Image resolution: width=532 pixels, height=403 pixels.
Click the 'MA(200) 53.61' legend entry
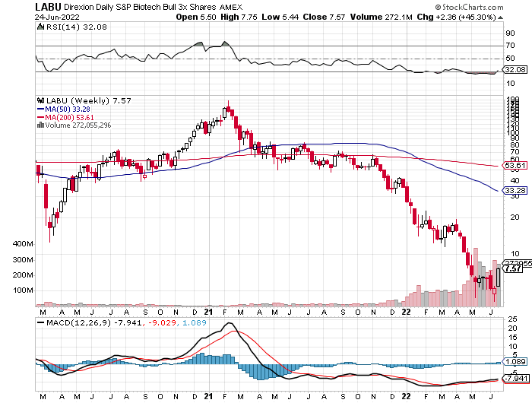70,117
